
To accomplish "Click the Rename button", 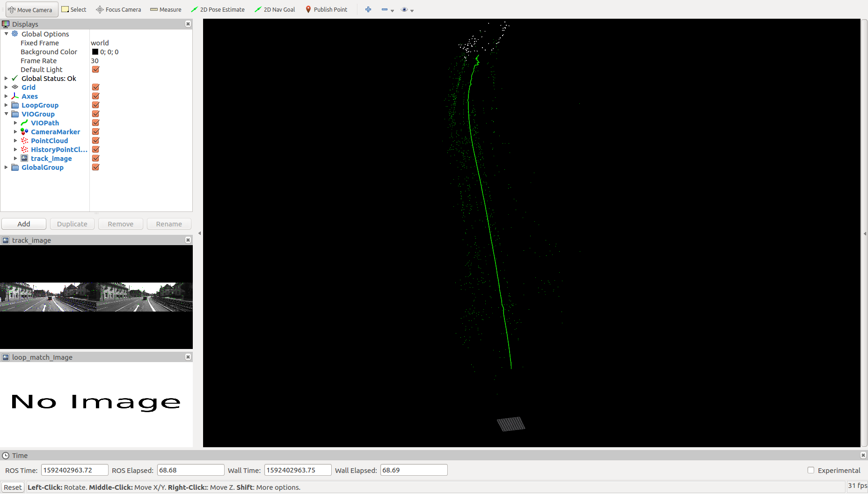I will point(169,224).
